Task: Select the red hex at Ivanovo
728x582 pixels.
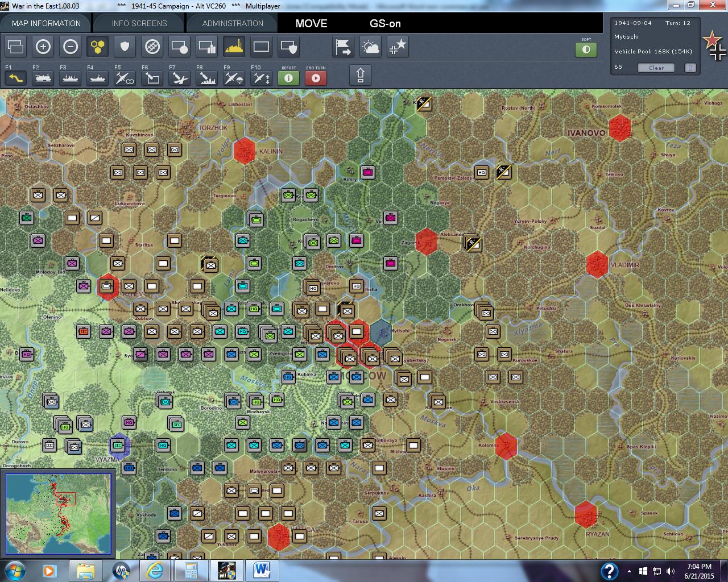Action: coord(620,128)
